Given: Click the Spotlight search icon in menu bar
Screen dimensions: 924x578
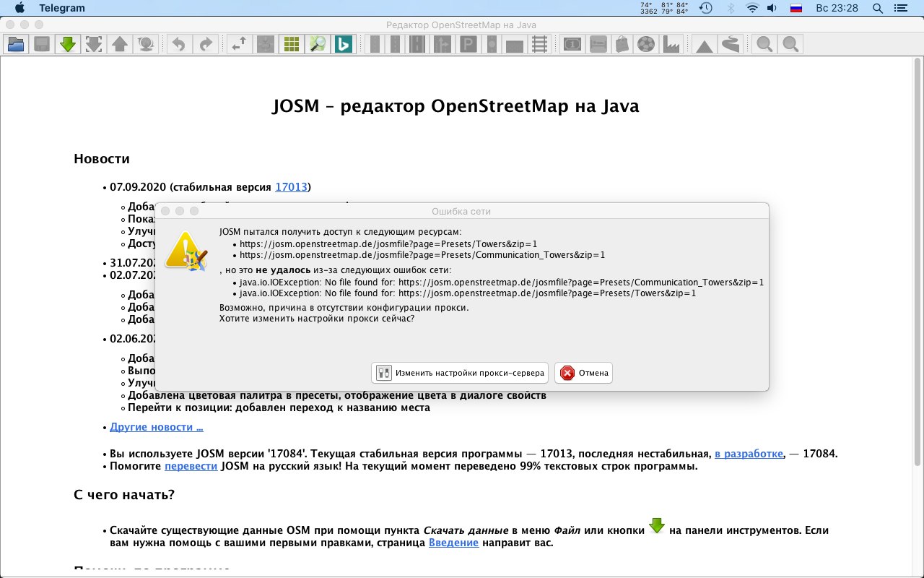Looking at the screenshot, I should tap(878, 8).
